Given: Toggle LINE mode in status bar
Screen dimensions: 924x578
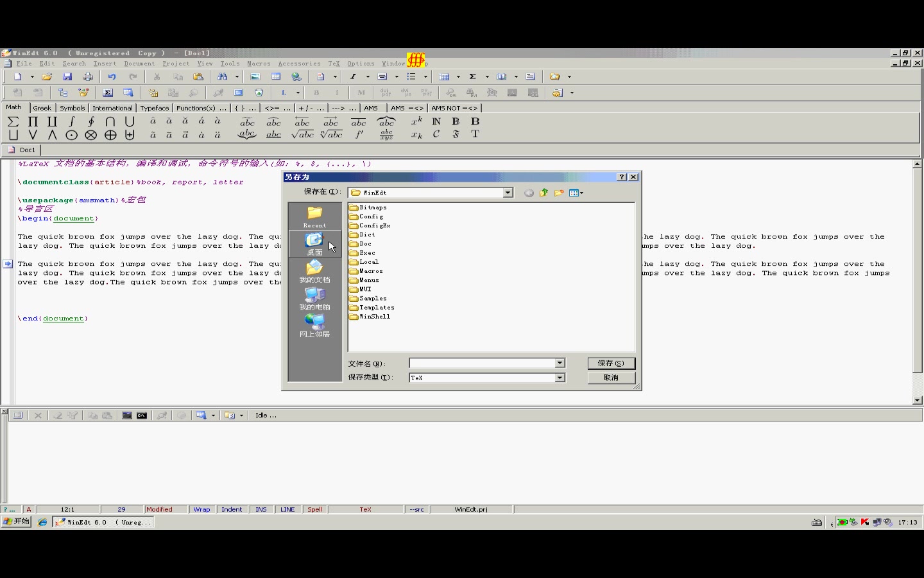Looking at the screenshot, I should (x=287, y=509).
